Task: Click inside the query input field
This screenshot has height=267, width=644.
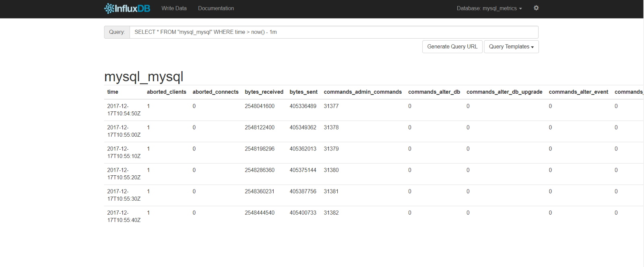Action: pos(333,32)
